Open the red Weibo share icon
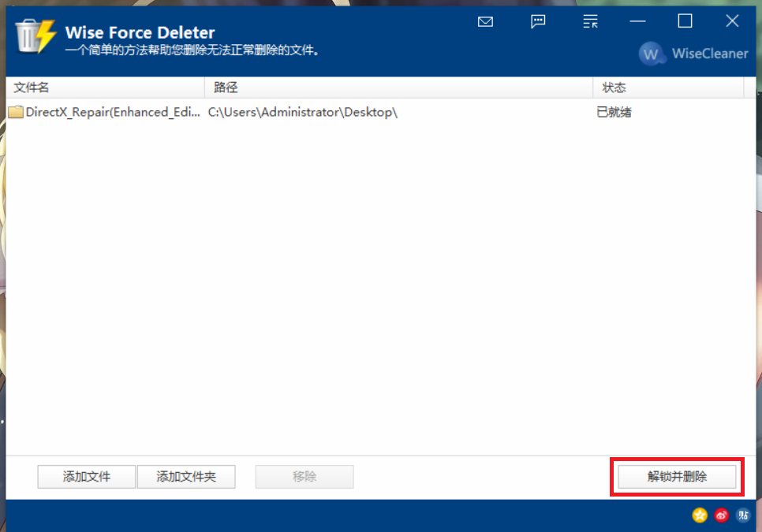Image resolution: width=762 pixels, height=532 pixels. tap(721, 515)
